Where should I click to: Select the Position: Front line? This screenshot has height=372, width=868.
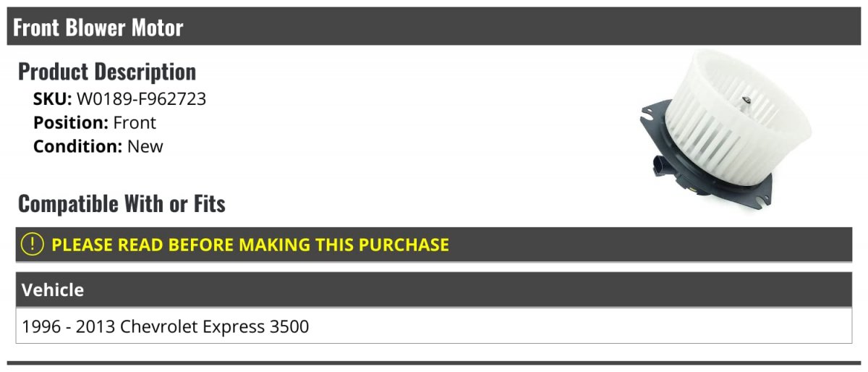[x=95, y=122]
